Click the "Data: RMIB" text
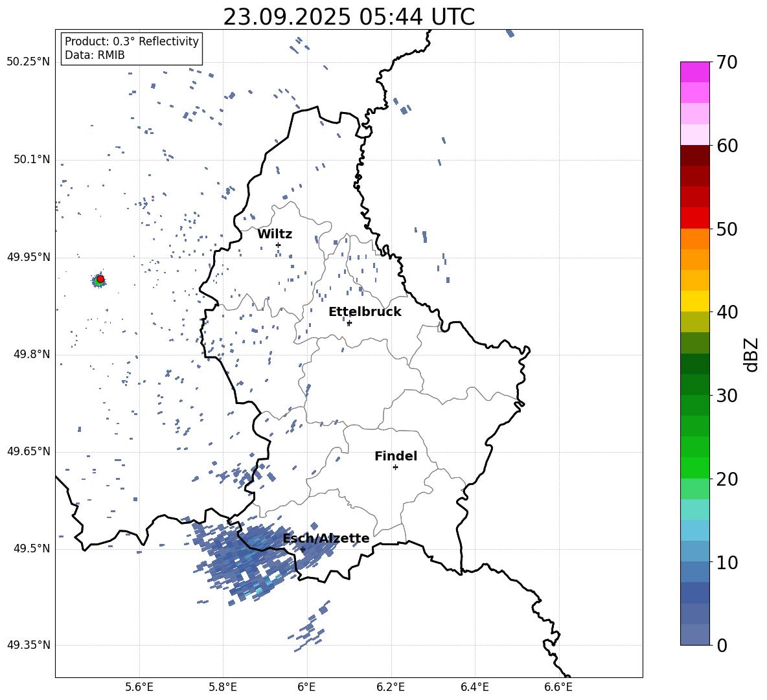The image size is (767, 700). [95, 55]
